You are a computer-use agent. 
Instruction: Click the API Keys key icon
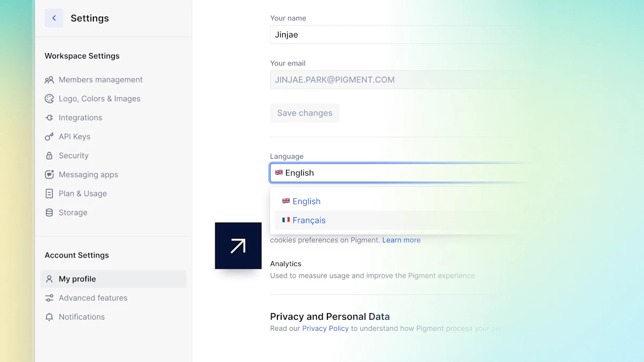49,137
